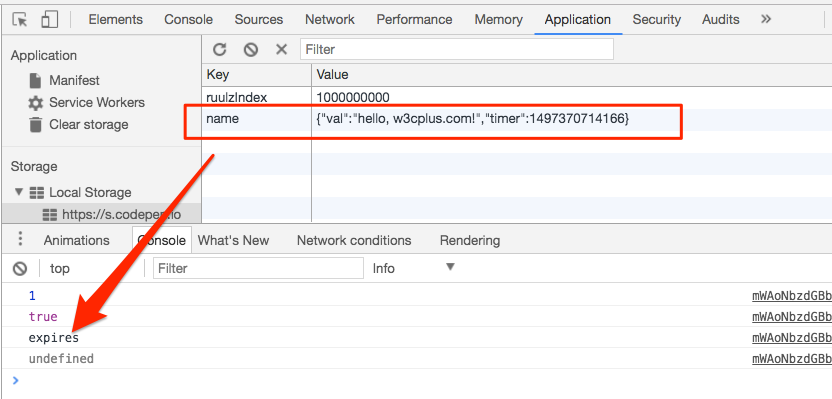Clear the console using the block icon
832x399 pixels.
[x=20, y=268]
